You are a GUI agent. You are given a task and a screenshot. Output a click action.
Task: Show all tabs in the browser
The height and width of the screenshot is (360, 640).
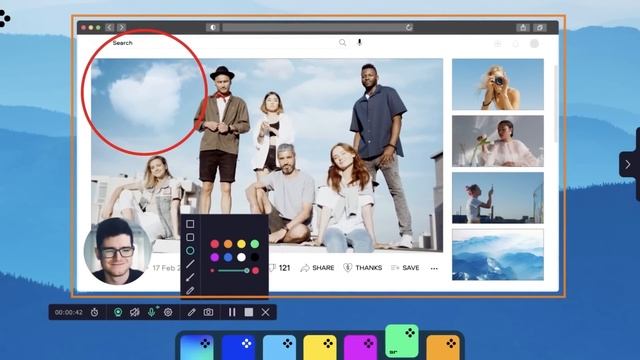(x=540, y=27)
